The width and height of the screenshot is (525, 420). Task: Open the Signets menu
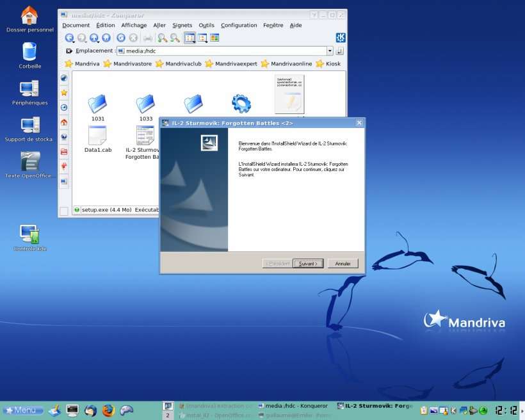pos(182,25)
